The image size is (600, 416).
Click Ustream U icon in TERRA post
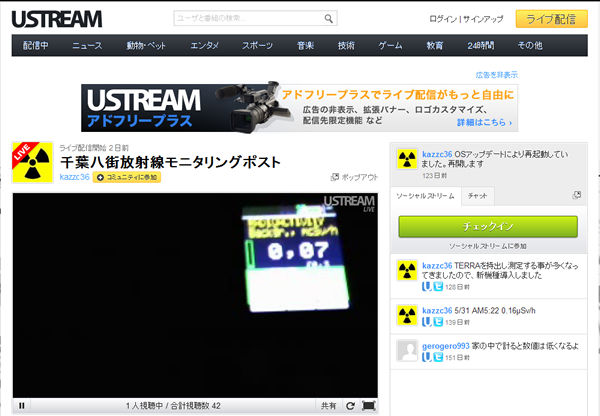pyautogui.click(x=427, y=286)
